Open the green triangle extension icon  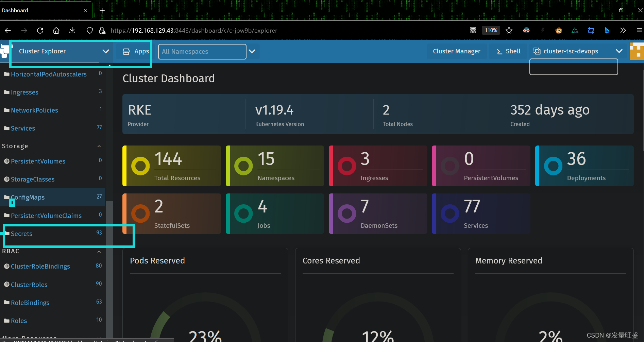pyautogui.click(x=575, y=31)
